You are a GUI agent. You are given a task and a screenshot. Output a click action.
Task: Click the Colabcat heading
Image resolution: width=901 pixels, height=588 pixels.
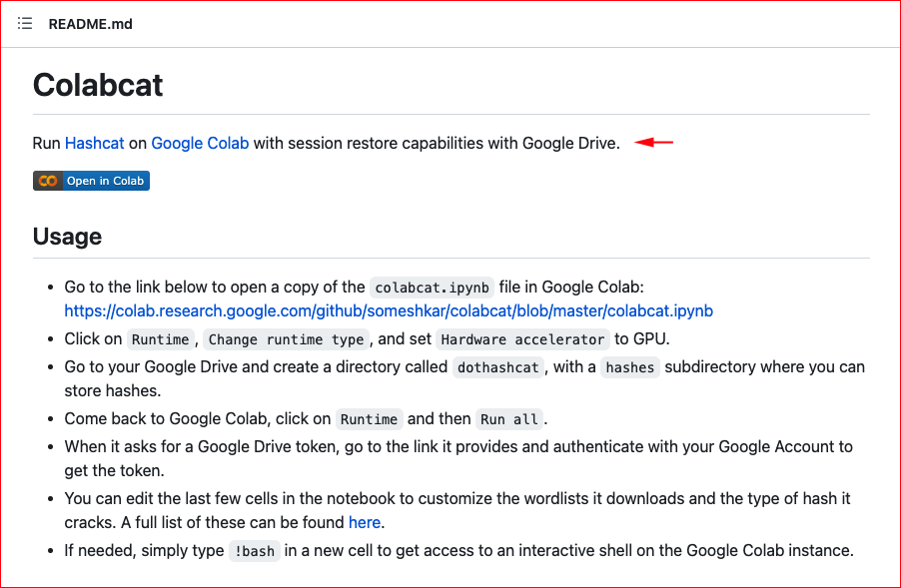coord(98,85)
